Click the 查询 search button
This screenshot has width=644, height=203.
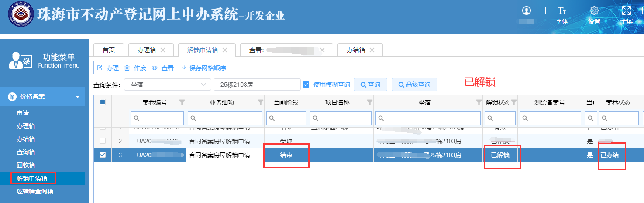point(370,85)
